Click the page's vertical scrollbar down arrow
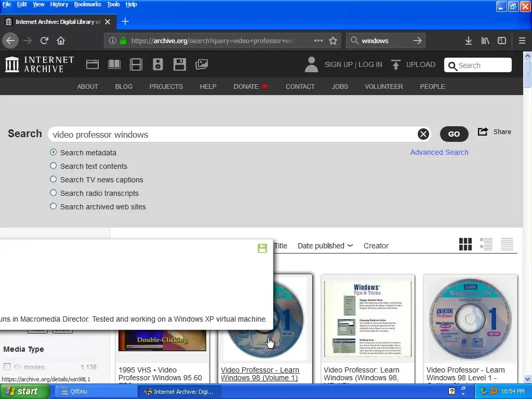Viewport: 532px width, 399px height. click(x=527, y=379)
